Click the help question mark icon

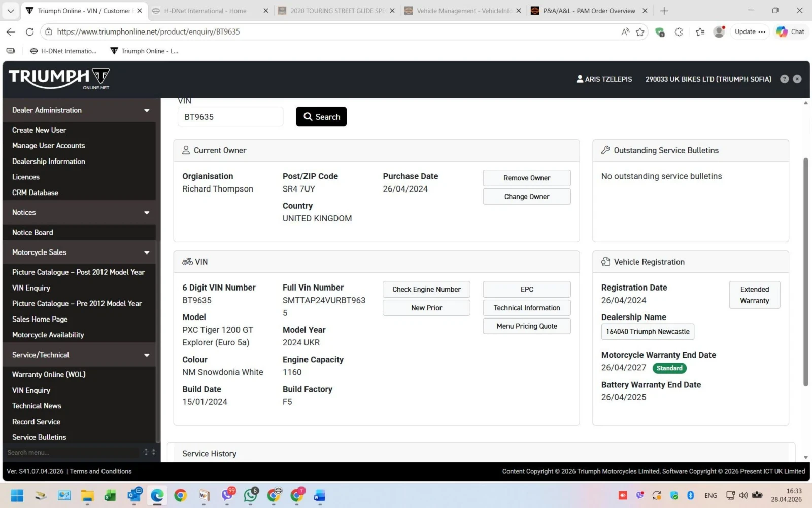[784, 79]
